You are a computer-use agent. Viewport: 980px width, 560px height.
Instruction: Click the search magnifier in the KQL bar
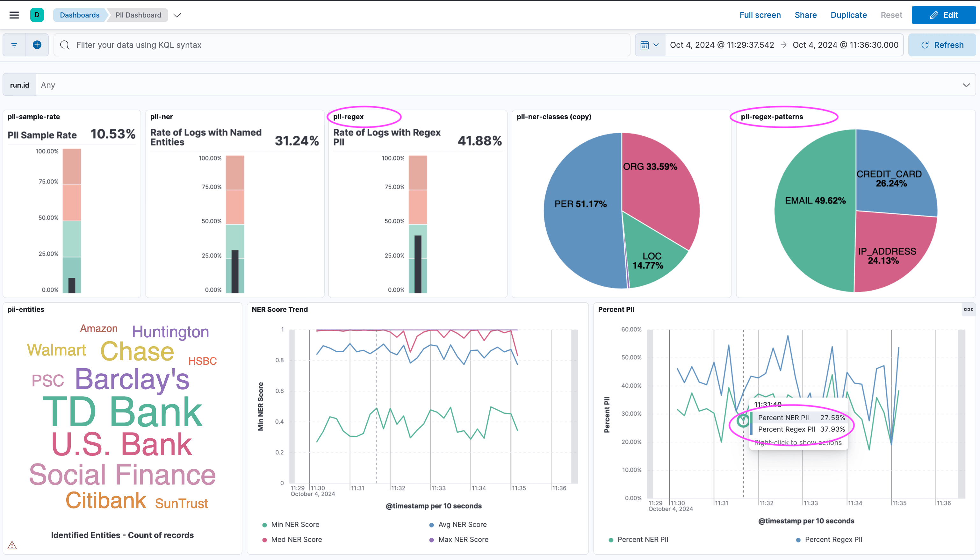pyautogui.click(x=65, y=45)
